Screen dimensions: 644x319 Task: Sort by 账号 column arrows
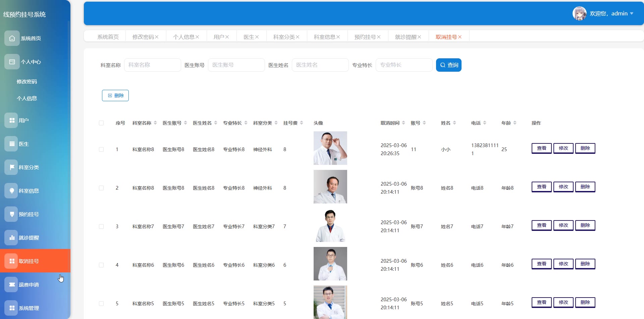click(424, 123)
